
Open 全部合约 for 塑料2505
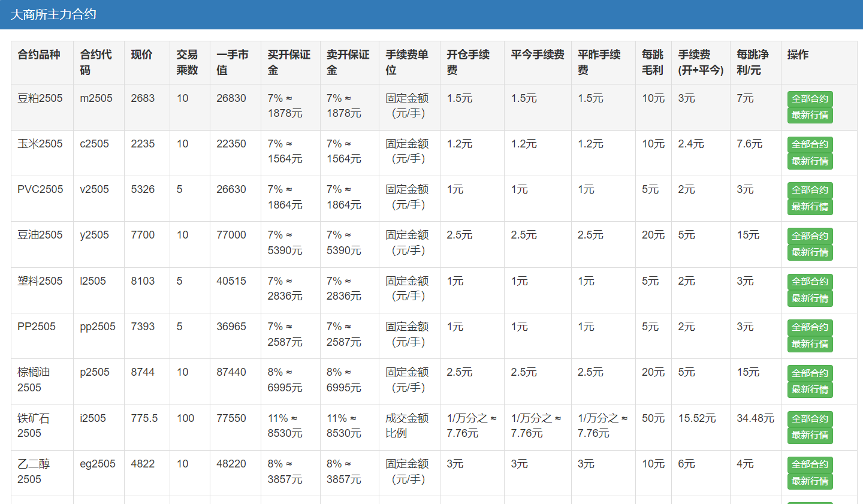click(x=810, y=282)
